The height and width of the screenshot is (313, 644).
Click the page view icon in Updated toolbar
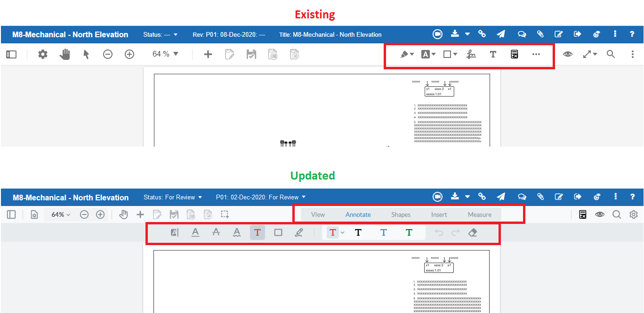click(x=34, y=214)
